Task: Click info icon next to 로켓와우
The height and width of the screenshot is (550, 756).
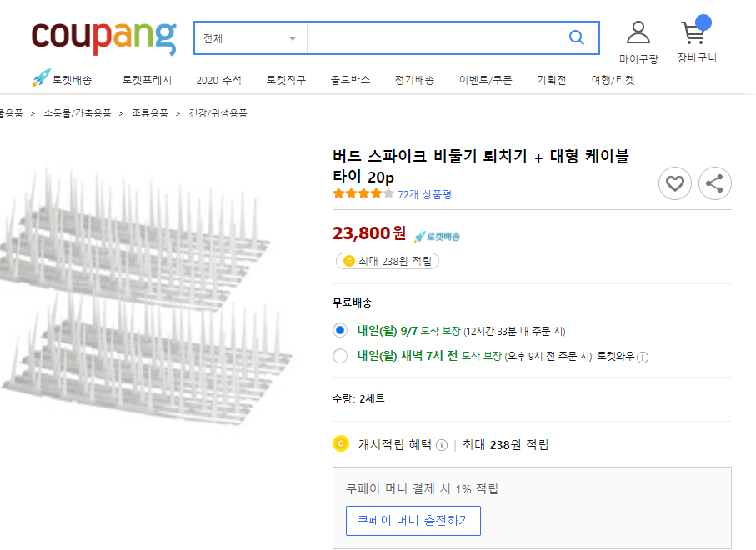Action: (x=643, y=357)
